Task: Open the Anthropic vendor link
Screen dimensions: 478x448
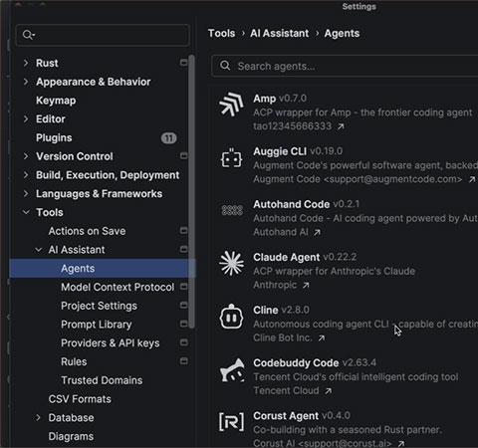Action: pos(275,285)
